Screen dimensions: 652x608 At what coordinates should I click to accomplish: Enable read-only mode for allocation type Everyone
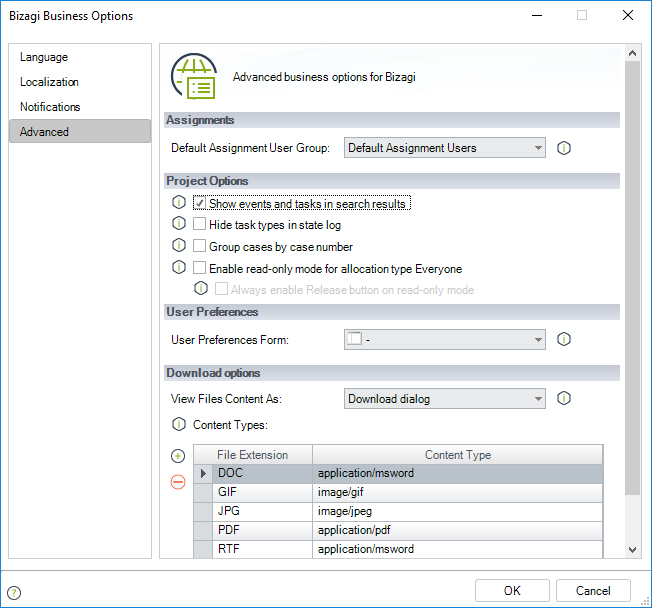point(199,268)
